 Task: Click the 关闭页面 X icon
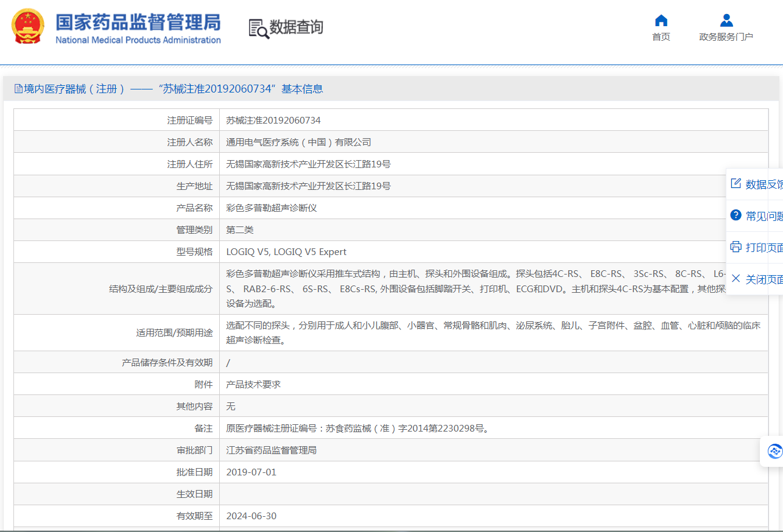[x=736, y=279]
